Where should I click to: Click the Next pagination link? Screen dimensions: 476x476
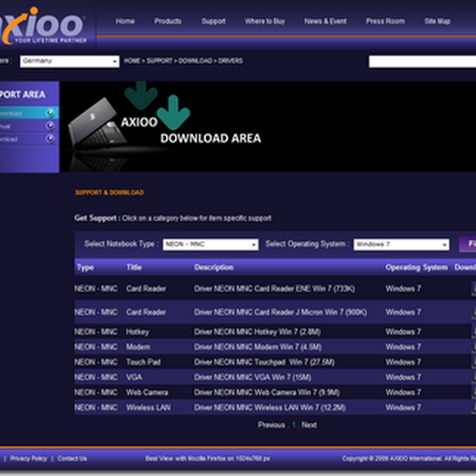pos(309,425)
